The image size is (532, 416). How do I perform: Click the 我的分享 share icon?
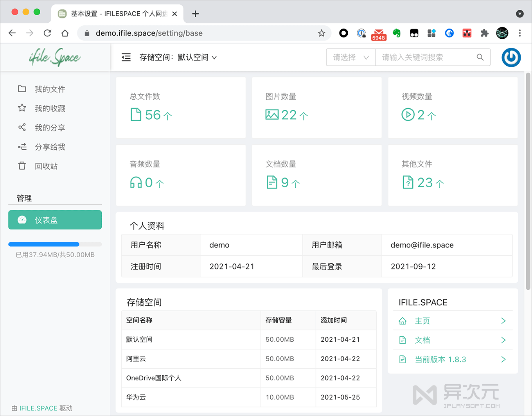pos(22,127)
